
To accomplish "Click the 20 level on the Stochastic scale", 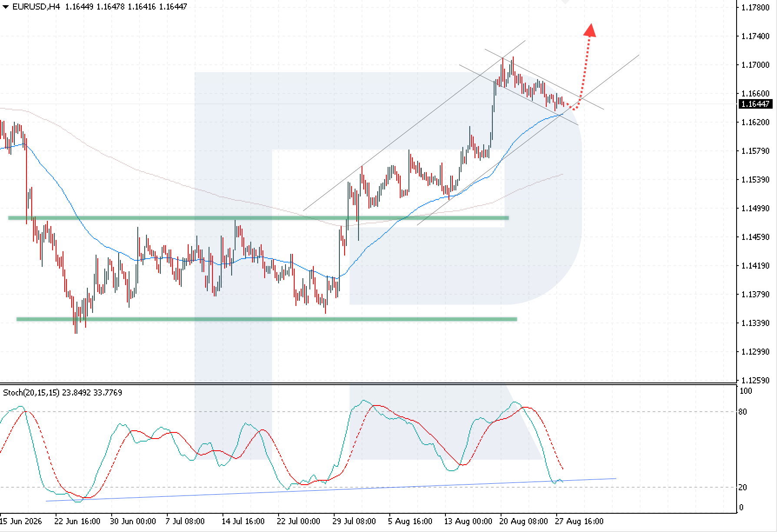I will click(743, 487).
